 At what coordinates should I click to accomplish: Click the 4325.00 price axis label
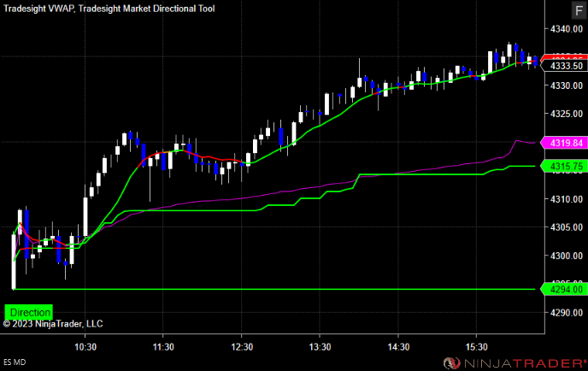coord(567,114)
